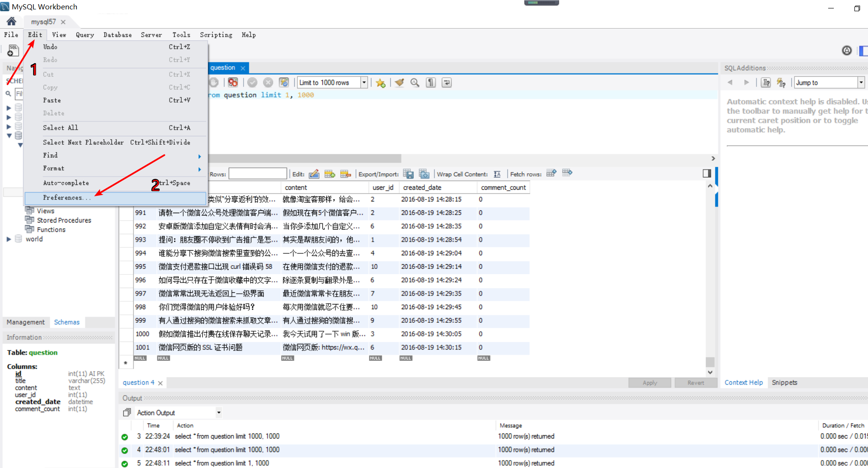Viewport: 868px width, 468px height.
Task: Toggle editor word wrap icon
Action: [447, 82]
